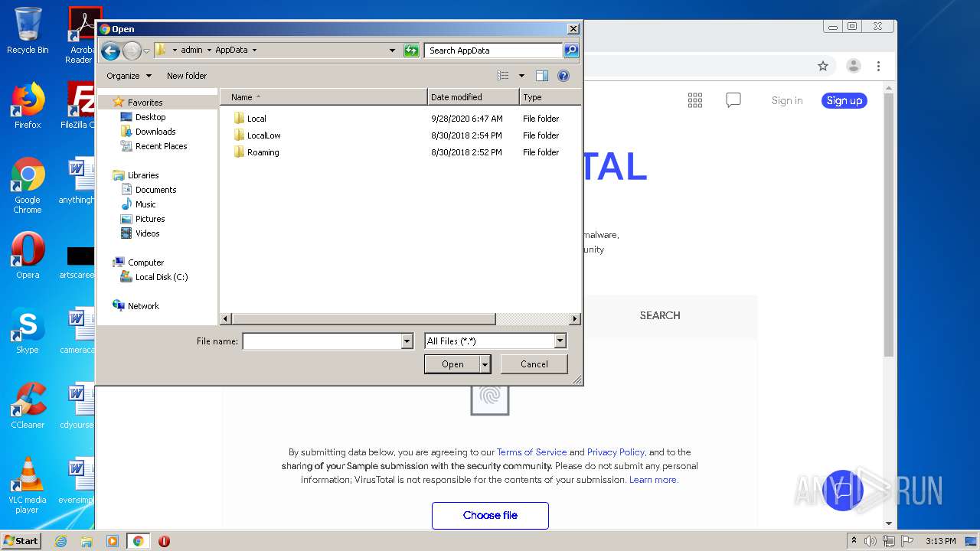Open recent locations dropdown next to Forward arrow
980x551 pixels.
pyautogui.click(x=146, y=51)
